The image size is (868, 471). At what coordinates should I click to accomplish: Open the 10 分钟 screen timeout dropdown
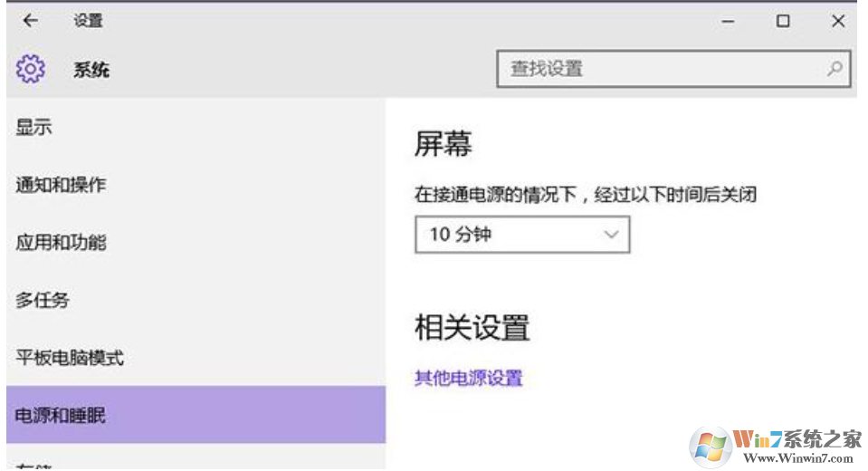522,235
